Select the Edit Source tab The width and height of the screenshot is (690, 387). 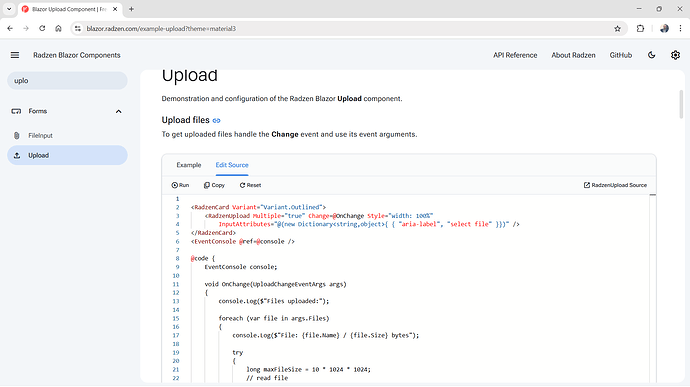(x=232, y=165)
